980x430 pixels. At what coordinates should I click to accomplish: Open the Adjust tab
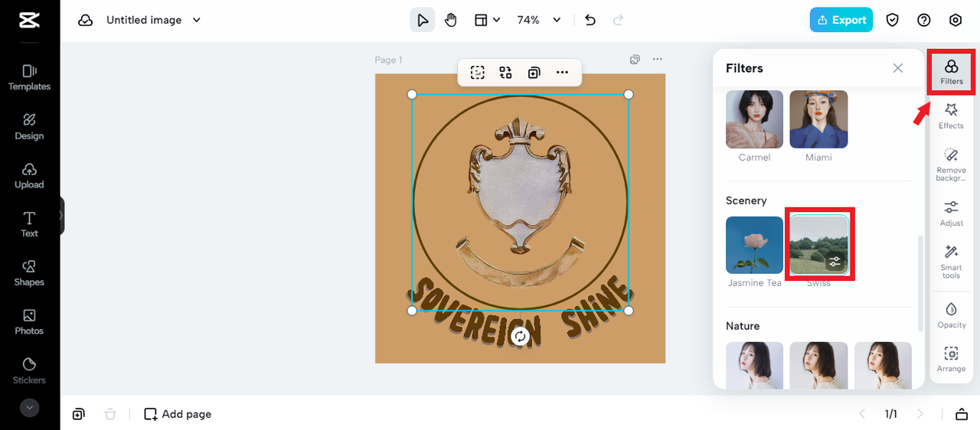click(x=952, y=213)
